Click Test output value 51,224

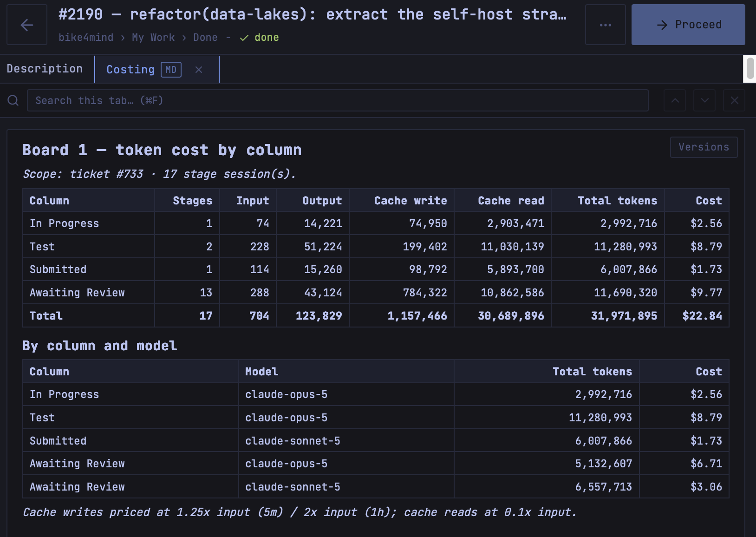[x=323, y=247]
